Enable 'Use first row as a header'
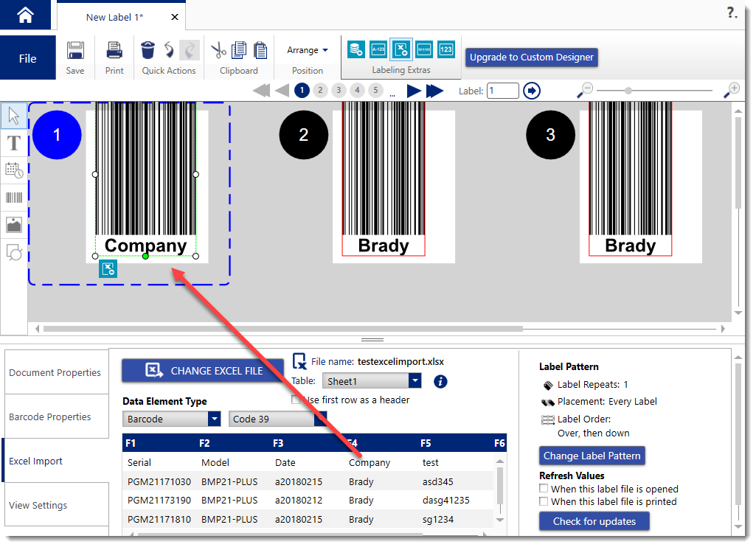 point(296,400)
